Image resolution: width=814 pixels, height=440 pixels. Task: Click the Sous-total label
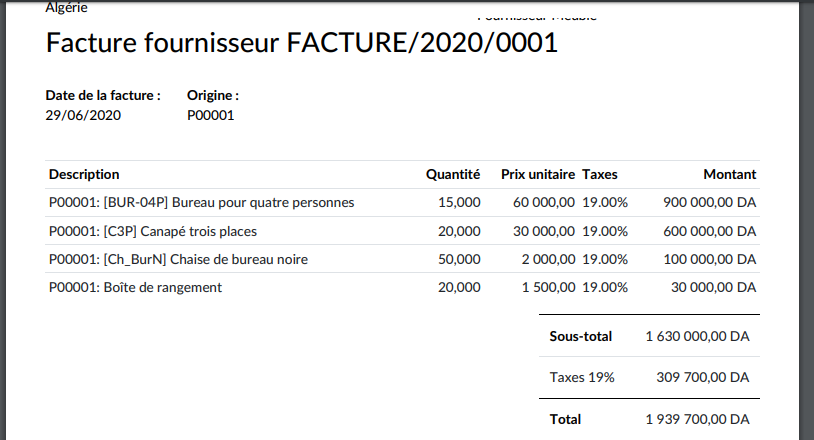pos(580,336)
